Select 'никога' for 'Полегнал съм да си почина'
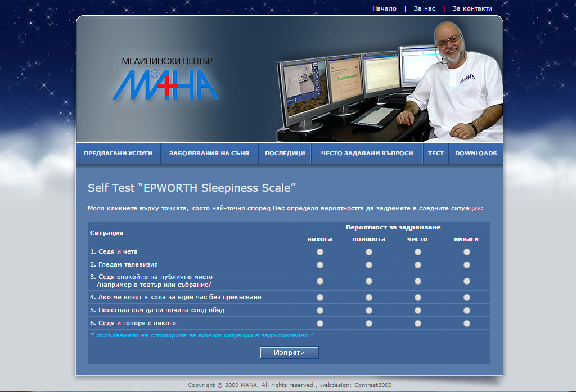 320,310
